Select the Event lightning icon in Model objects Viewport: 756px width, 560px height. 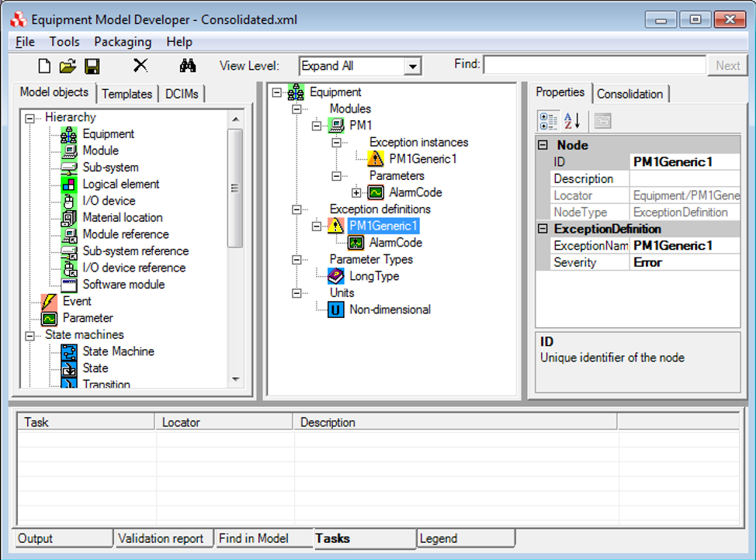click(x=49, y=302)
